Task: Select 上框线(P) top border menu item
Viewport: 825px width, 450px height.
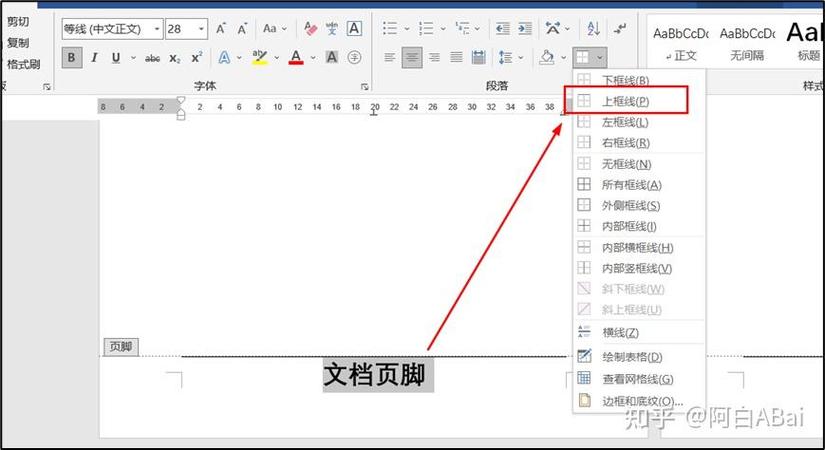Action: [638, 101]
